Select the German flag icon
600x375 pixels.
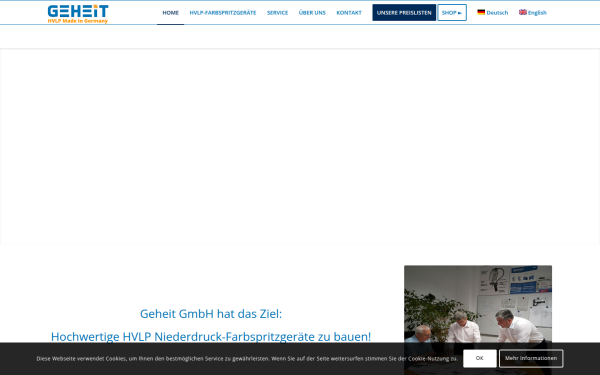(x=481, y=12)
